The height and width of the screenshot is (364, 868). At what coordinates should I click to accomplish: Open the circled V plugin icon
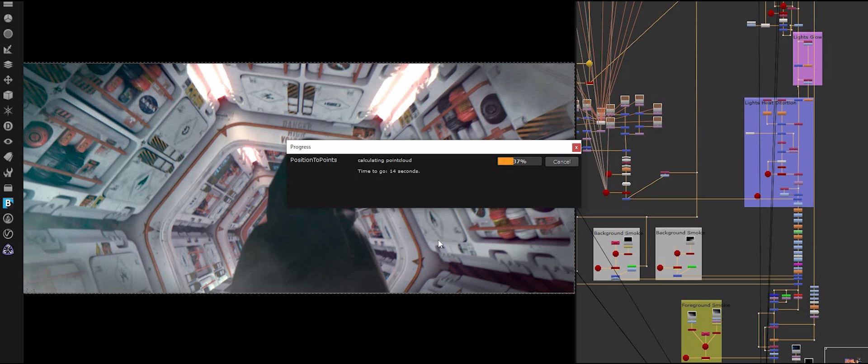point(8,234)
